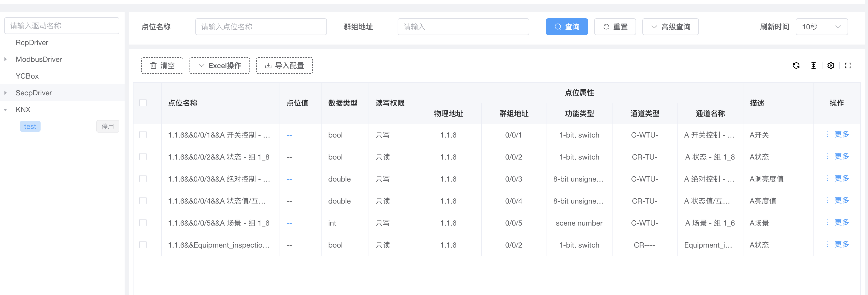Open the Excel操作 dropdown
The width and height of the screenshot is (868, 295).
tap(219, 65)
